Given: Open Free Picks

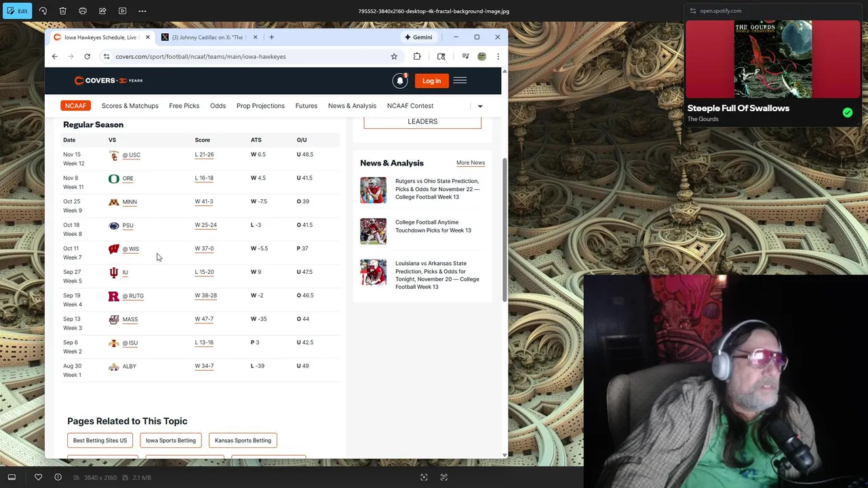Looking at the screenshot, I should coord(184,106).
